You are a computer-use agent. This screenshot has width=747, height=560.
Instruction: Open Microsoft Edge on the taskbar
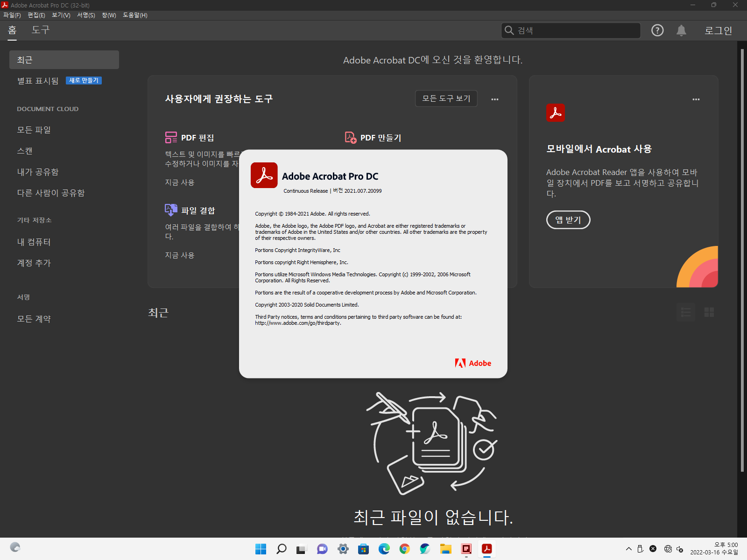click(x=384, y=549)
